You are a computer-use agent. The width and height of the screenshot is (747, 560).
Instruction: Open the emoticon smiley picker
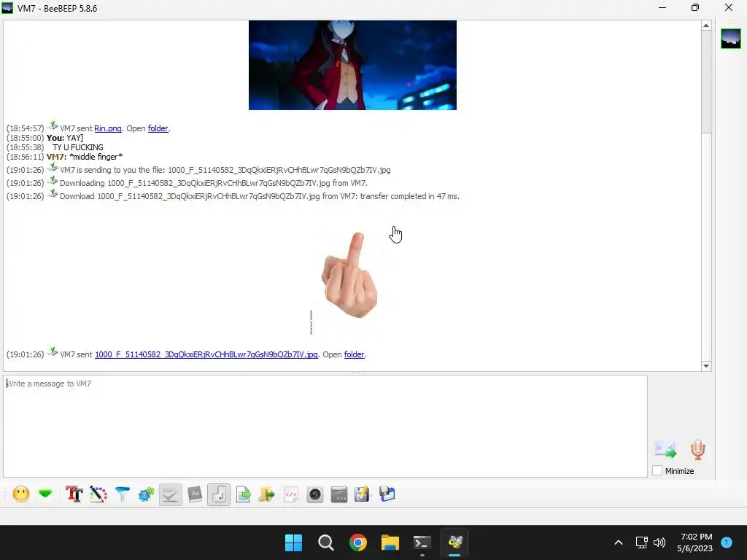tap(21, 494)
